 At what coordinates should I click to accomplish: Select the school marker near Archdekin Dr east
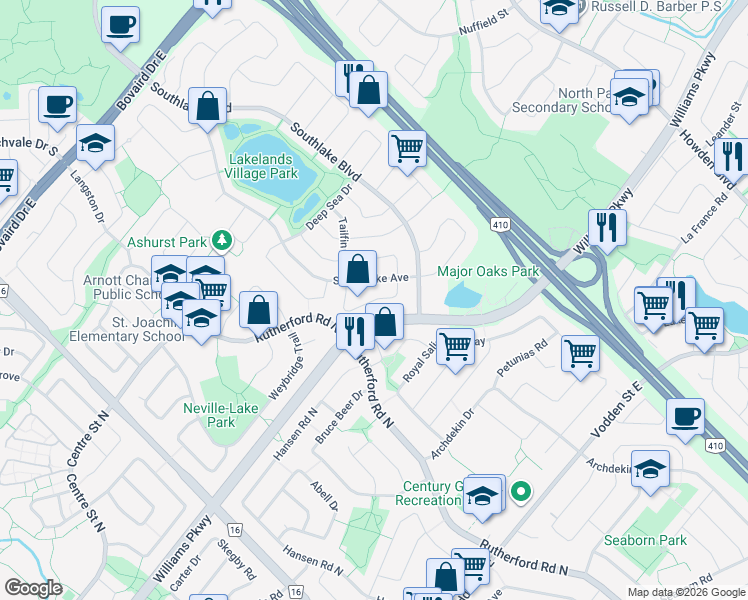pyautogui.click(x=651, y=469)
